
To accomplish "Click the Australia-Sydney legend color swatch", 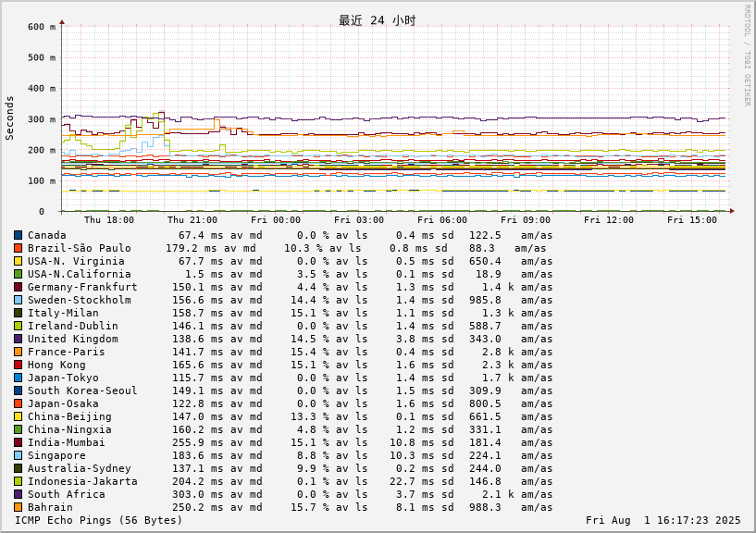I will [x=18, y=468].
